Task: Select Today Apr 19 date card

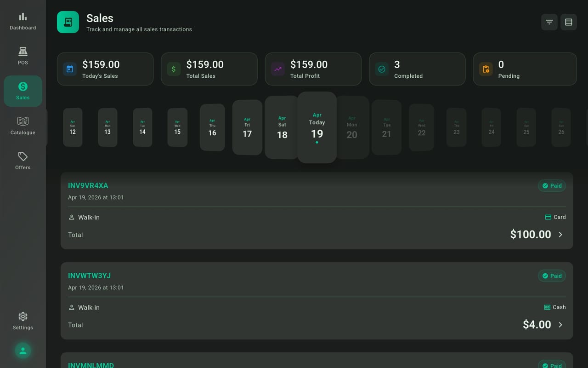Action: [x=317, y=127]
